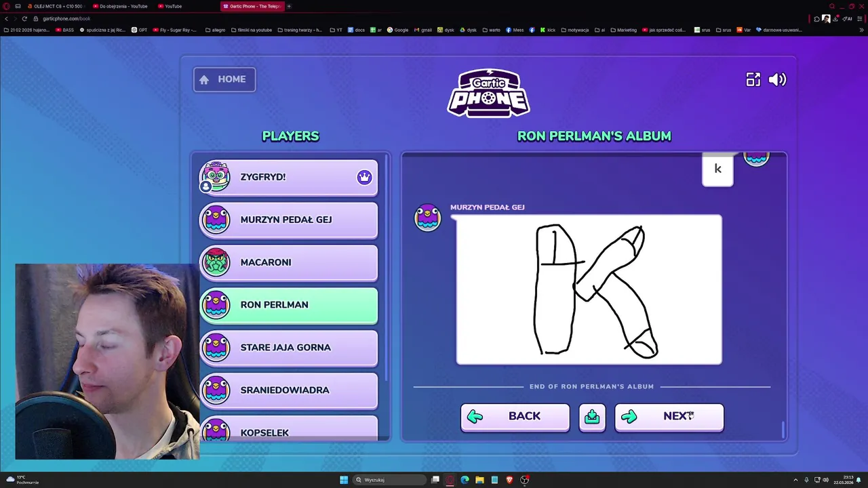The image size is (868, 488).
Task: Open the Marketing bookmark folder
Action: click(x=624, y=30)
